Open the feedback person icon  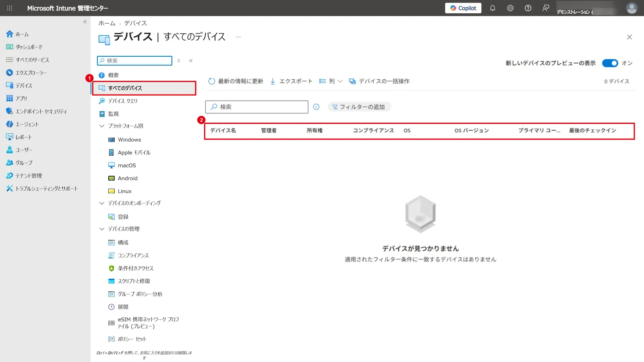pos(545,8)
